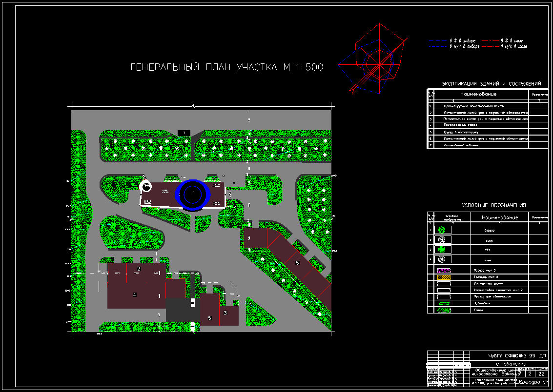Select row 4 of the building explication table

click(478, 125)
